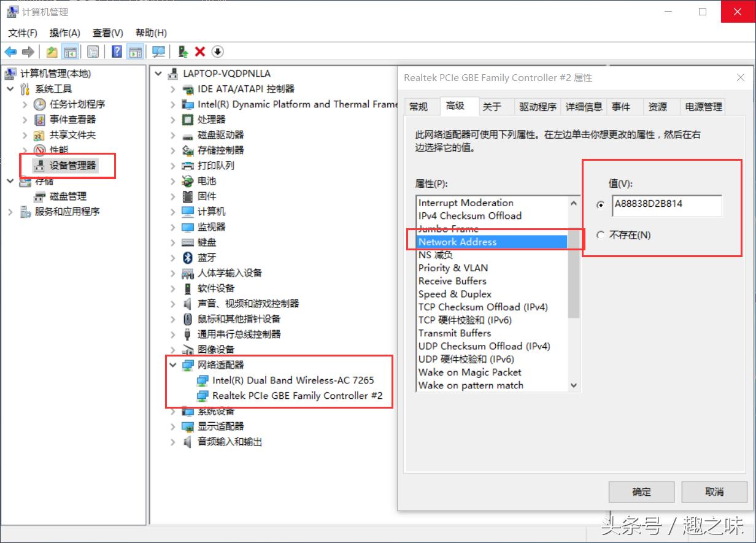Open the 文件(F) menu

click(x=22, y=33)
